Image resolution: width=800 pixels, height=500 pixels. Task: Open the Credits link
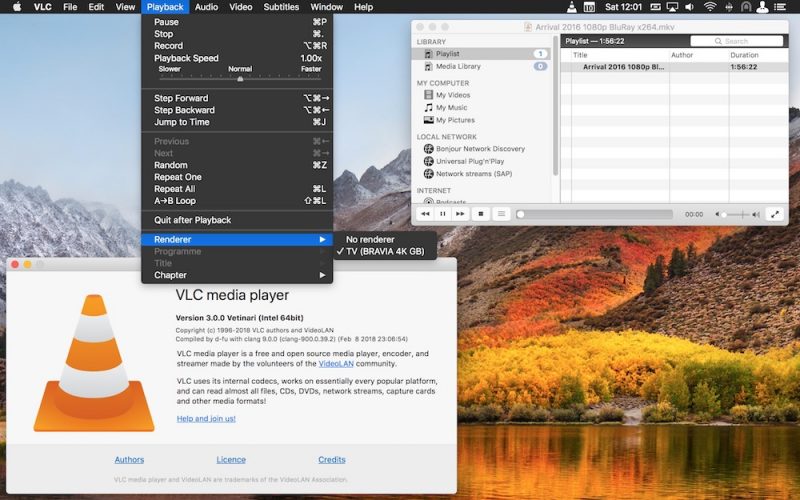pos(332,460)
